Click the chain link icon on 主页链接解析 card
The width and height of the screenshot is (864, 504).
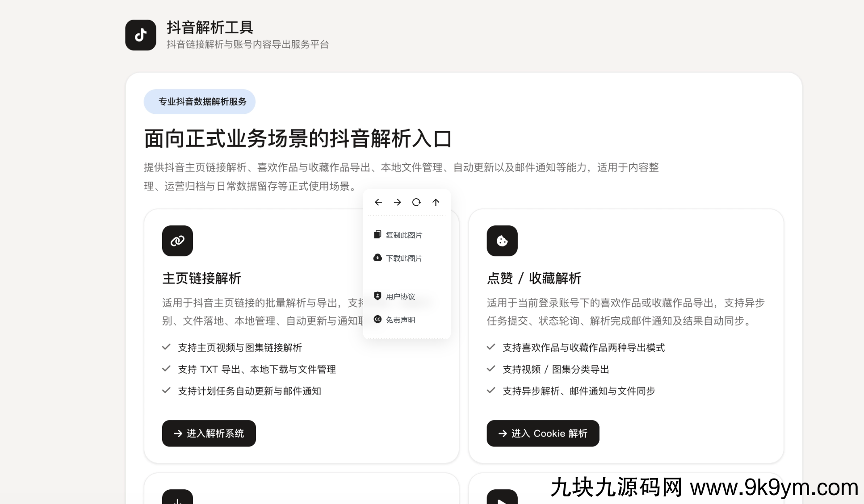pos(177,241)
